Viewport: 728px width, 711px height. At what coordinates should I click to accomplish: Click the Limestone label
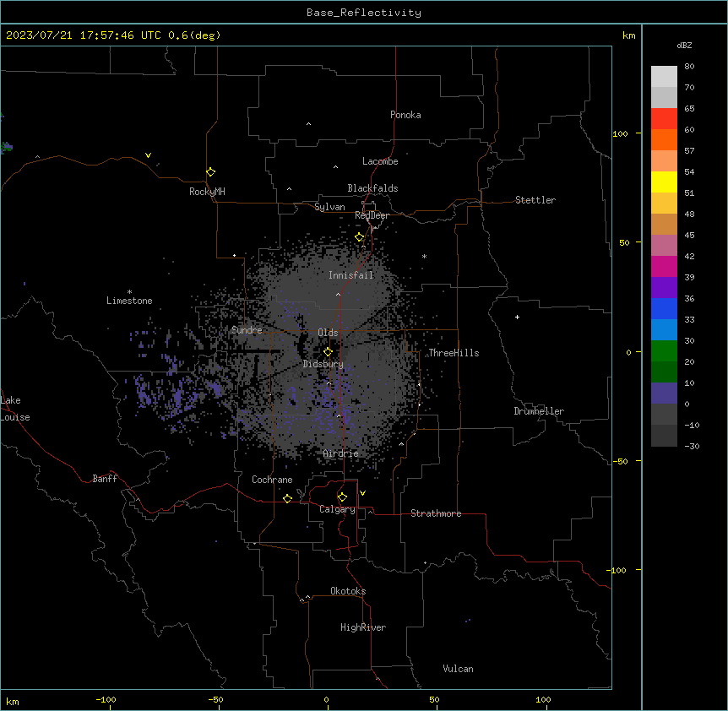click(129, 301)
